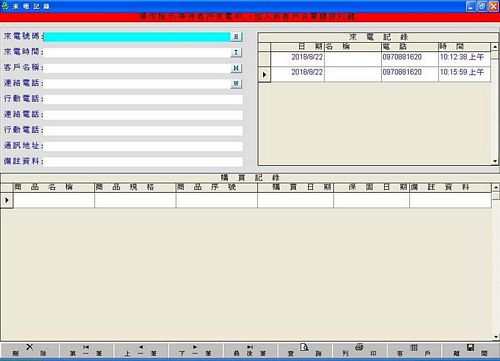This screenshot has width=500, height=361.
Task: Click the H button beside 連絡電話
Action: [x=236, y=83]
